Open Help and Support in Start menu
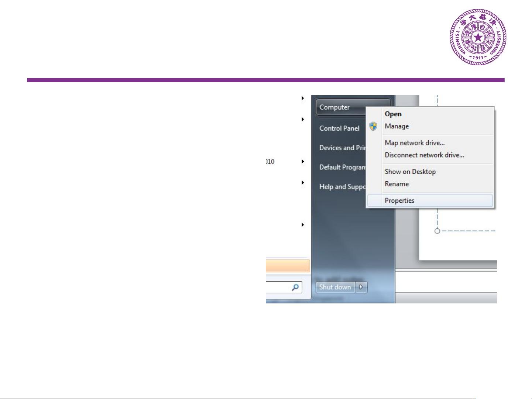The image size is (532, 399). pyautogui.click(x=342, y=187)
